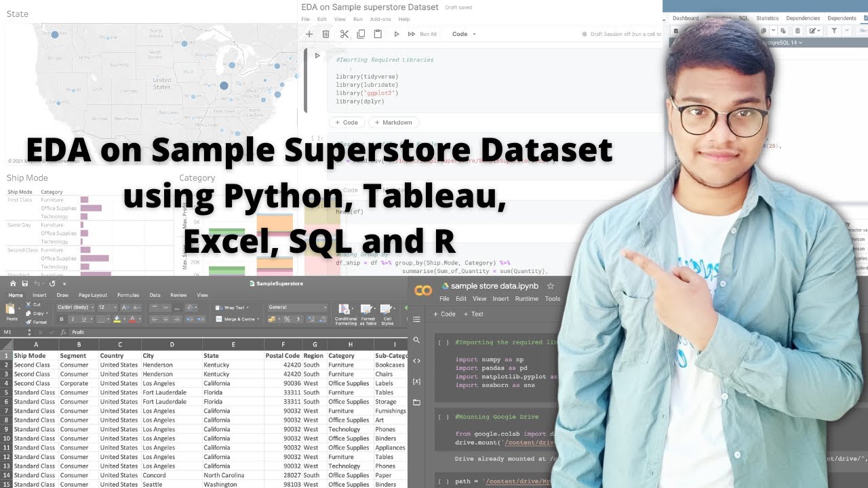Switch to the Insert tab in Excel
Image resolution: width=868 pixels, height=488 pixels.
coord(39,295)
